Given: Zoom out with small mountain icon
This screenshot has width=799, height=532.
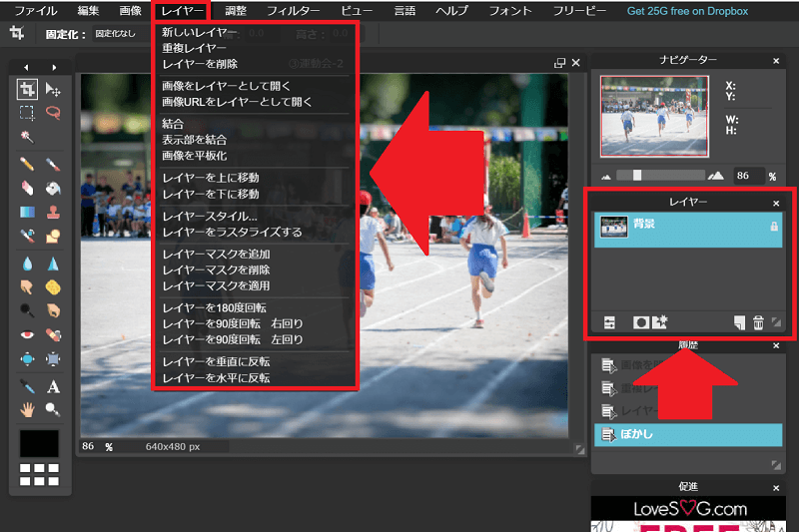Looking at the screenshot, I should [x=606, y=177].
